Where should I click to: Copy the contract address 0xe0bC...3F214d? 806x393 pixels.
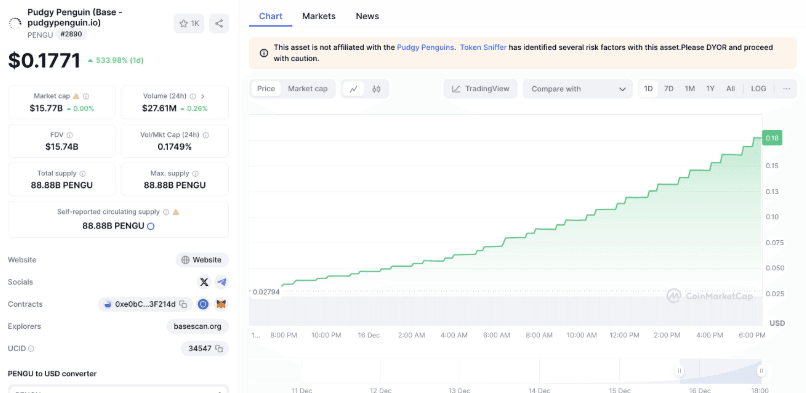[x=183, y=304]
